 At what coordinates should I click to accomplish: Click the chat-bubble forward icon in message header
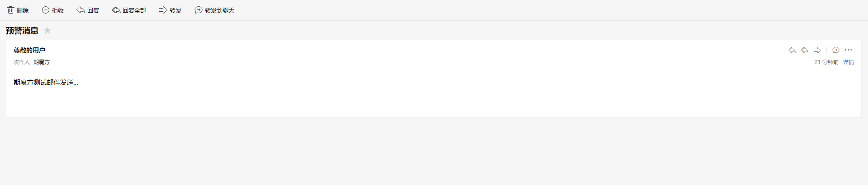pos(836,50)
